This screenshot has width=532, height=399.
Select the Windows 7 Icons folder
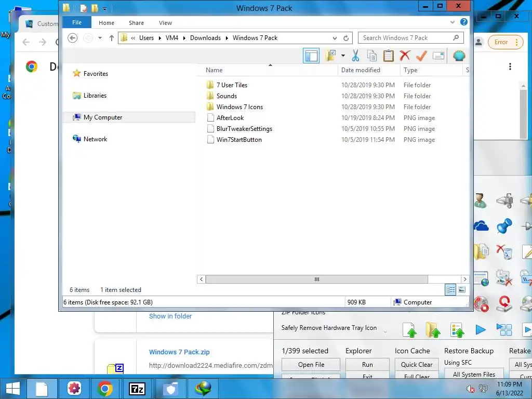coord(240,107)
